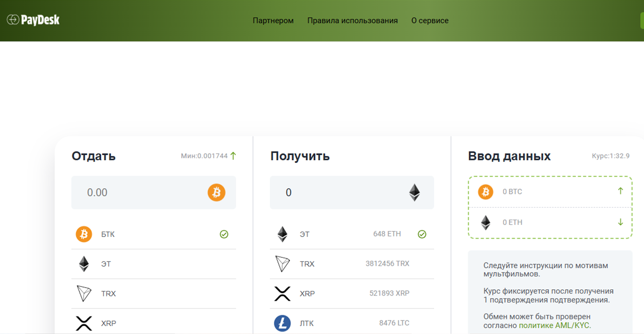Click the up arrow beside Мин:0.001744

coord(233,156)
